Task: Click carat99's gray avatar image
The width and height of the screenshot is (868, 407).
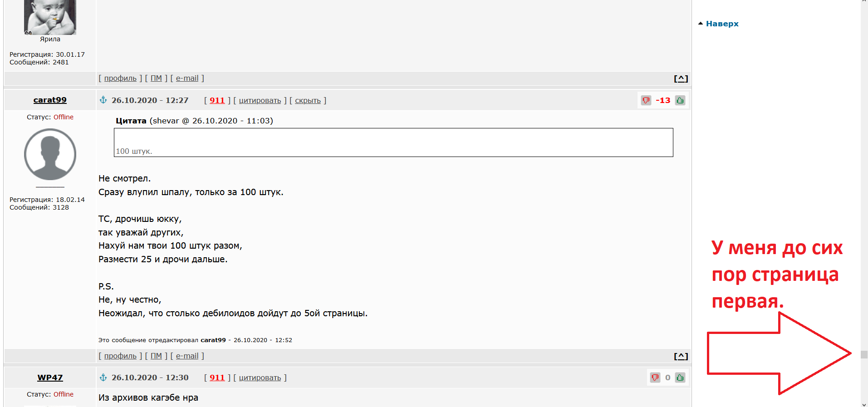Action: coord(50,154)
